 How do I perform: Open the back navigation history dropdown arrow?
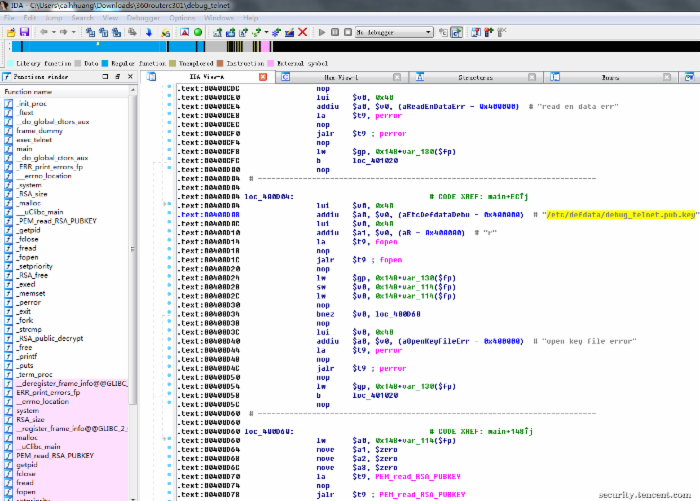(56, 32)
